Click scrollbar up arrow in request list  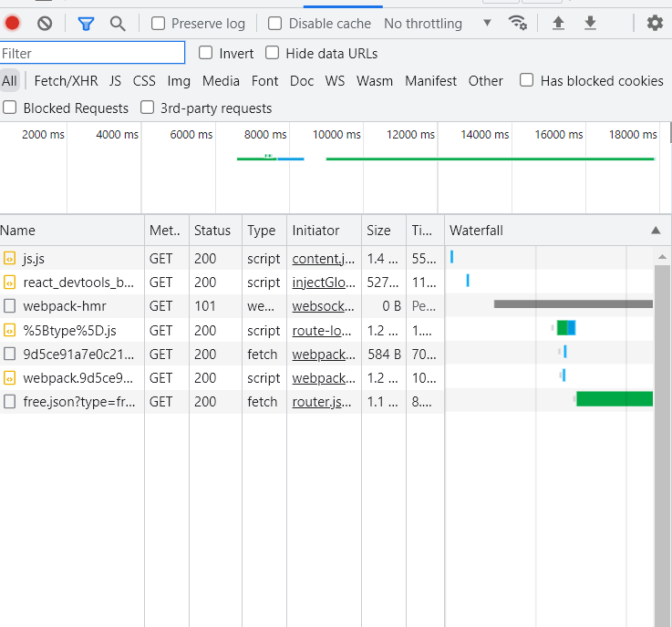click(662, 257)
